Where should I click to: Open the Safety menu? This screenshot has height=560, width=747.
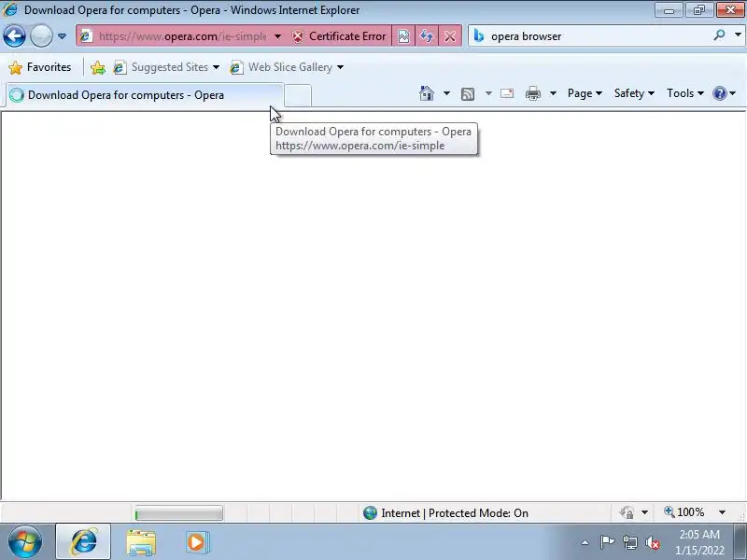pos(634,93)
